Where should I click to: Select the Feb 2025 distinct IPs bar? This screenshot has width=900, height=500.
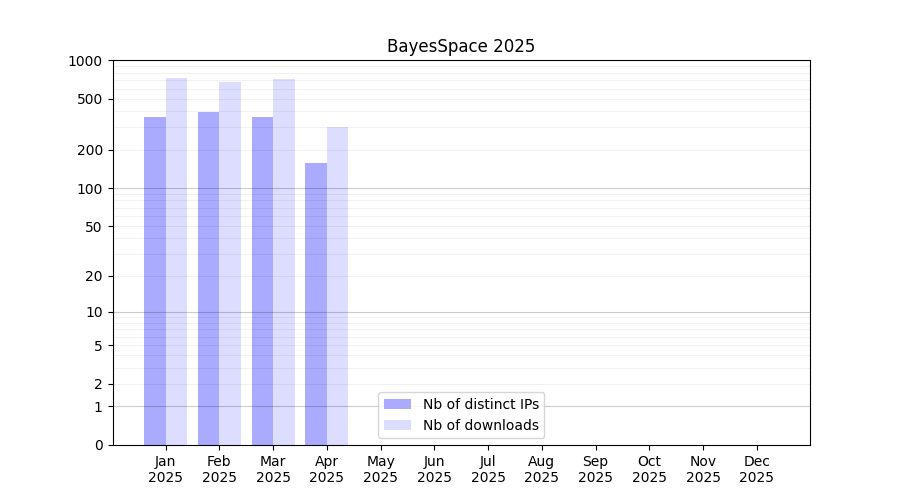tap(208, 278)
